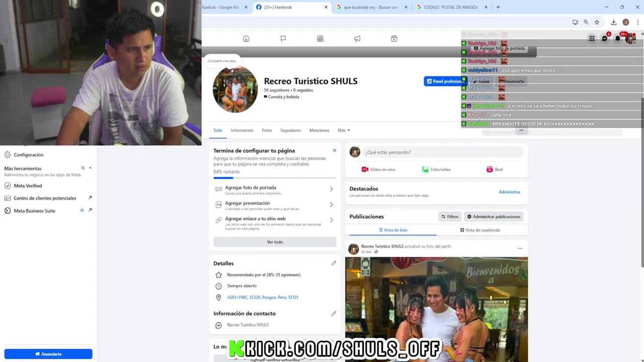
Task: Create a Reel from composer
Action: pyautogui.click(x=495, y=169)
